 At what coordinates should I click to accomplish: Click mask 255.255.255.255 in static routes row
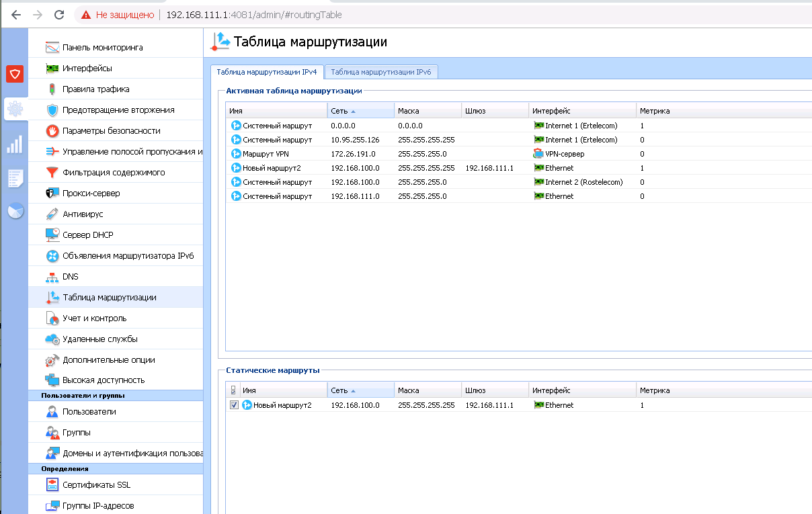(426, 405)
